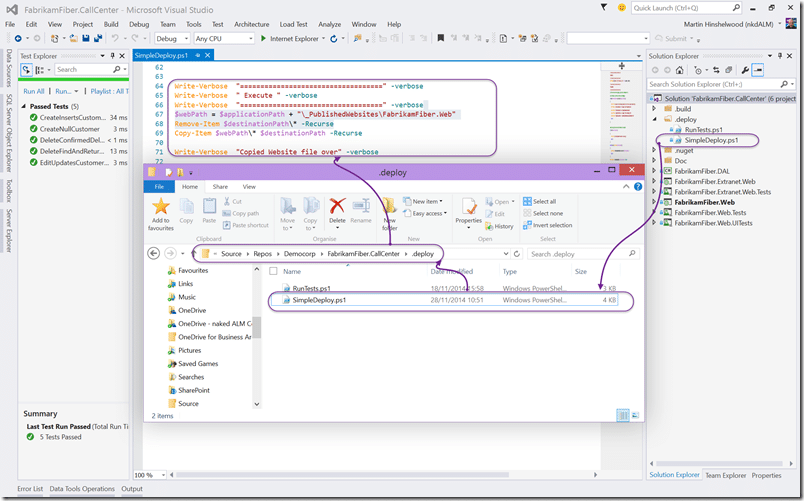The width and height of the screenshot is (804, 501).
Task: Collapse the .deploy folder in Solution Explorer
Action: [x=654, y=119]
